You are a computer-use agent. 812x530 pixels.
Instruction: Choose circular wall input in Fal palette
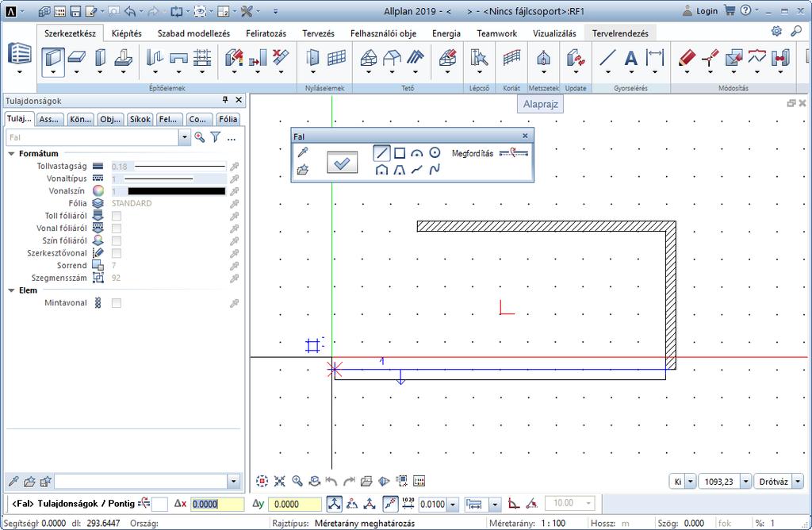pyautogui.click(x=435, y=153)
